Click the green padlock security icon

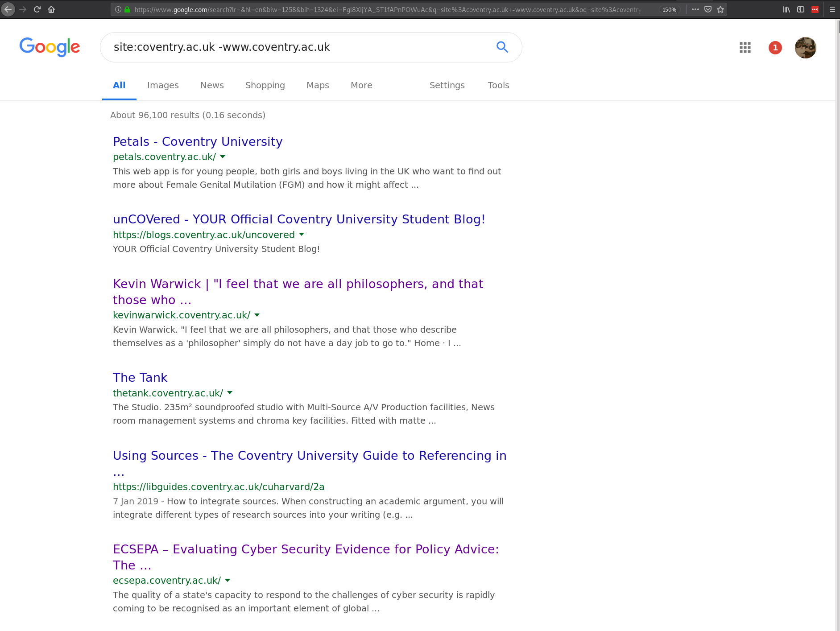pyautogui.click(x=127, y=9)
